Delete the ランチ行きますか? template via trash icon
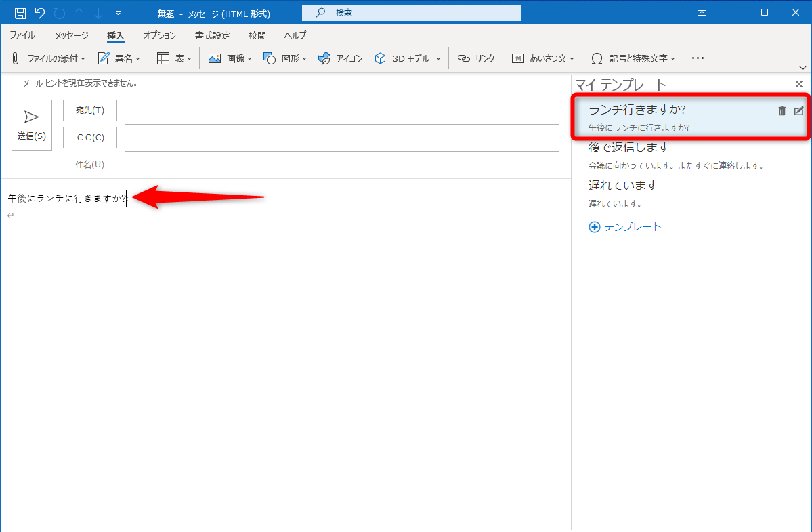 [781, 110]
